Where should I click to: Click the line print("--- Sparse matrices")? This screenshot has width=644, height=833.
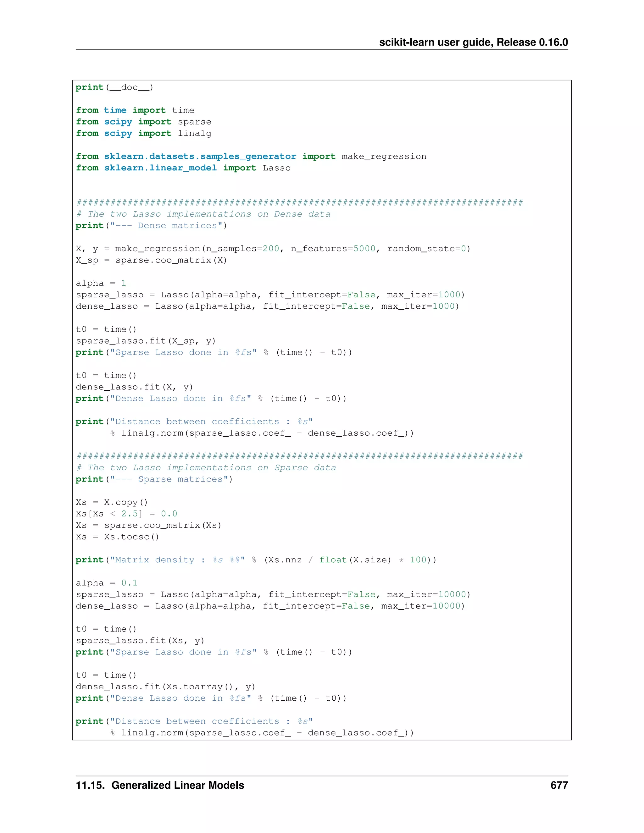click(x=154, y=479)
